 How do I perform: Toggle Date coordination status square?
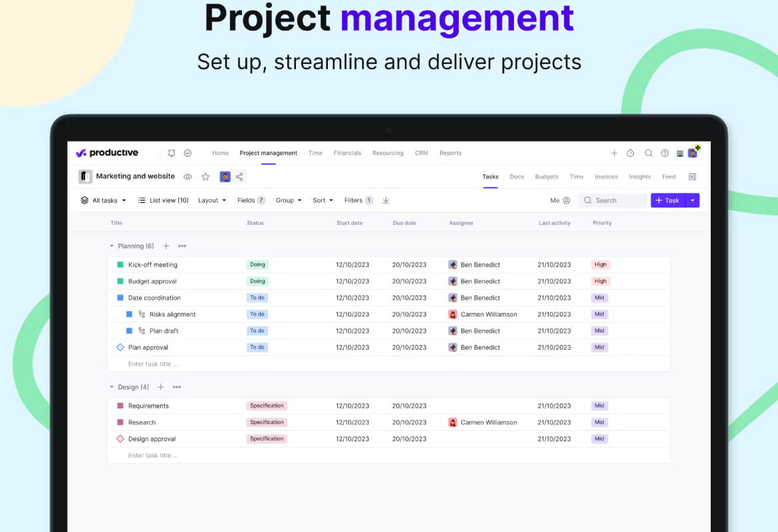pos(120,298)
